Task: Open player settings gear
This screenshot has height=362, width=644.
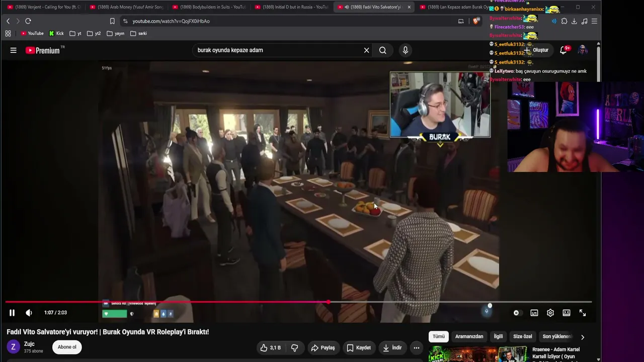Action: point(550,313)
